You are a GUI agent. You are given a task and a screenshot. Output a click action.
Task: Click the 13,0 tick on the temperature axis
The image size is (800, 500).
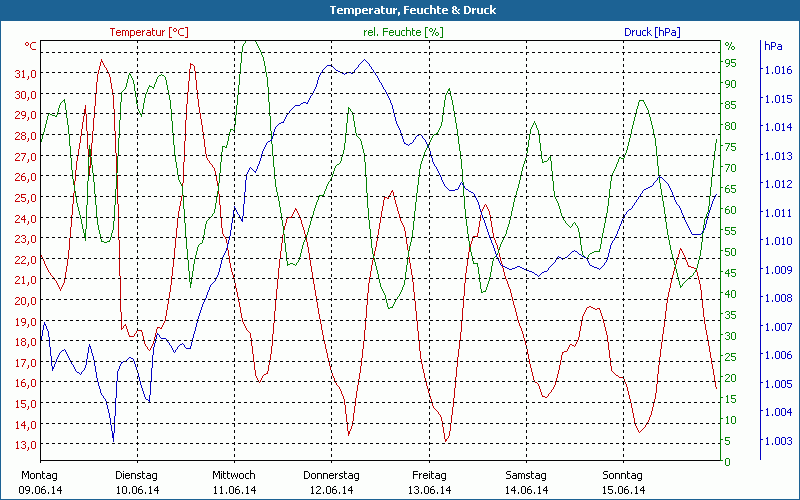pyautogui.click(x=26, y=445)
